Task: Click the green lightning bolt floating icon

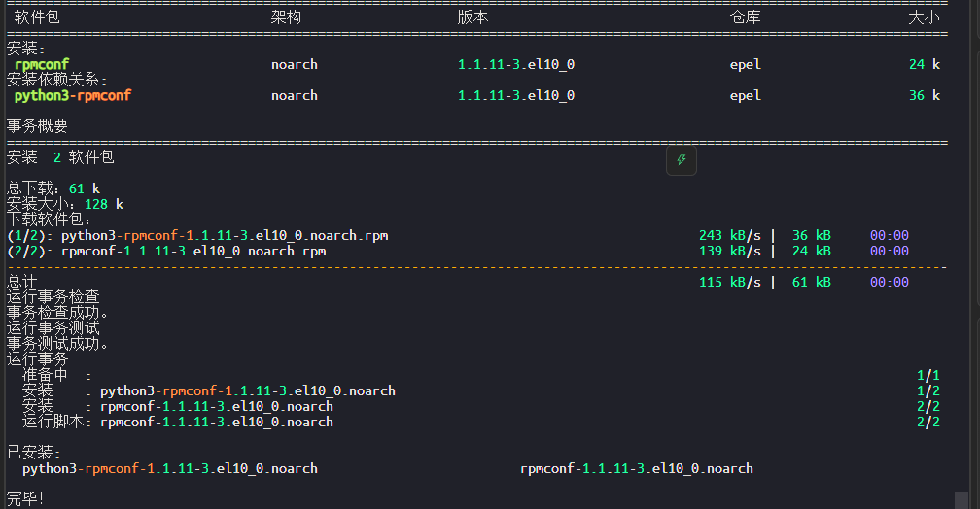Action: [682, 160]
